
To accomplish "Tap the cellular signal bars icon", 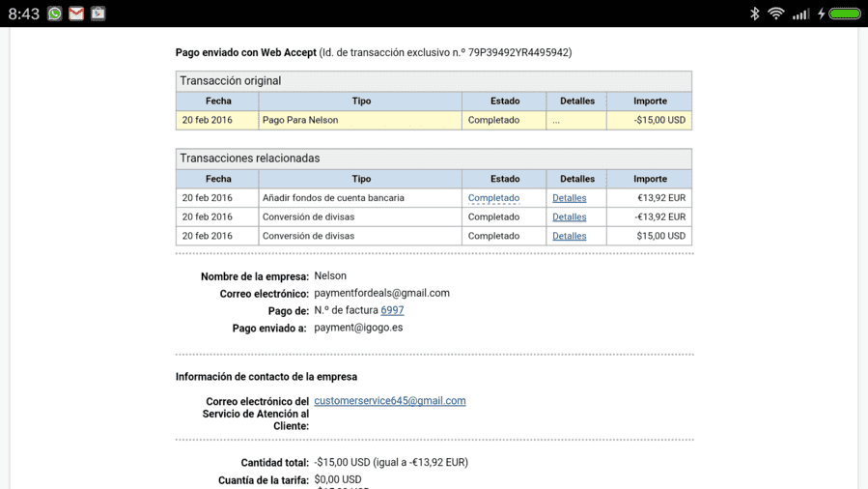I will [x=800, y=14].
